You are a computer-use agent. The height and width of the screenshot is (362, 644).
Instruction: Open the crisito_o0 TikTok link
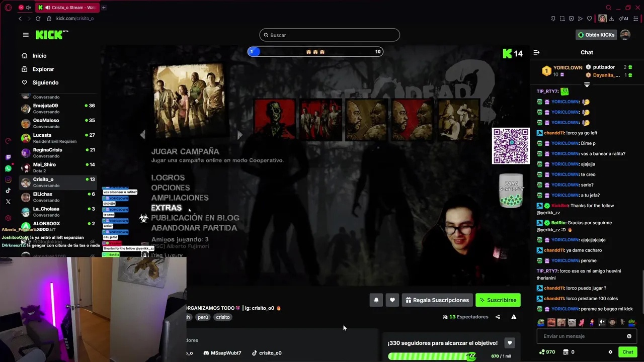pos(267,353)
